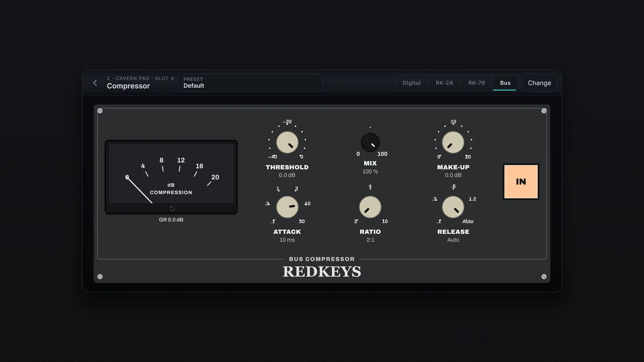Click the Cavern Pad Slot 4 breadcrumb
The image size is (644, 362).
pyautogui.click(x=140, y=78)
